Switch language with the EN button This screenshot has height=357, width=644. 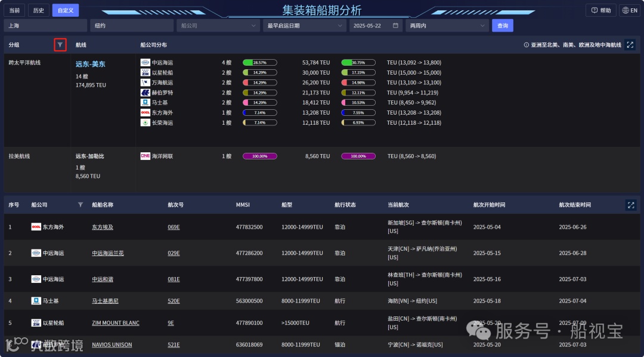(x=629, y=10)
